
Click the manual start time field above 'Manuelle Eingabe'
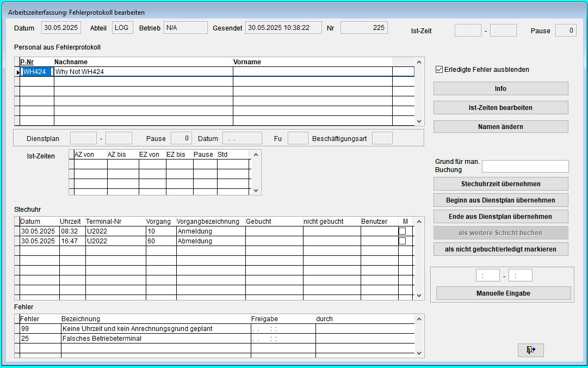(487, 275)
